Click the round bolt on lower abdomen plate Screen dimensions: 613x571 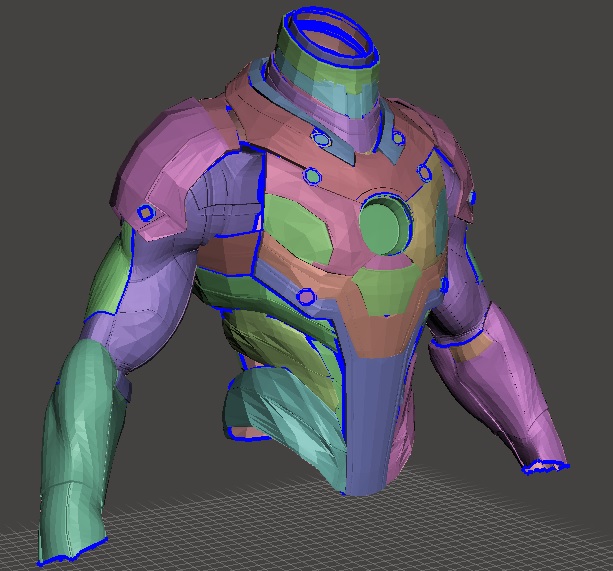pos(305,297)
